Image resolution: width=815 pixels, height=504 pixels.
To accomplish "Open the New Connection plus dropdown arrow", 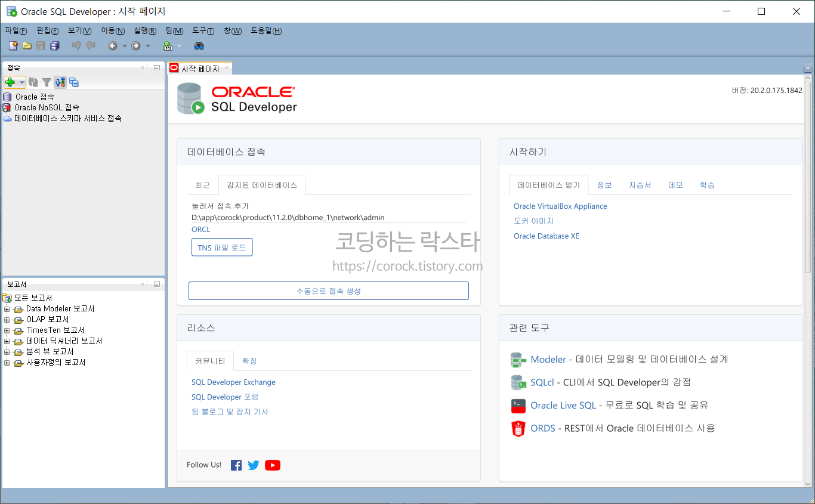I will pyautogui.click(x=21, y=82).
